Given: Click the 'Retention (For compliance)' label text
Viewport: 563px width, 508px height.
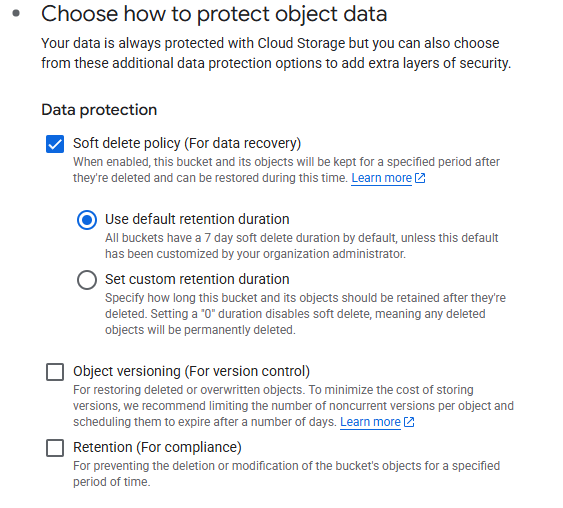Looking at the screenshot, I should pyautogui.click(x=157, y=447).
